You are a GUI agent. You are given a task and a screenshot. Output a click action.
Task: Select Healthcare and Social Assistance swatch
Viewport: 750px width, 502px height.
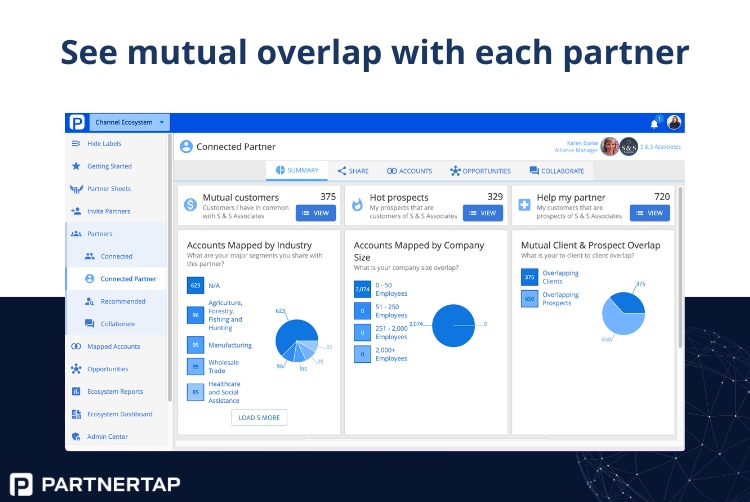pos(195,392)
